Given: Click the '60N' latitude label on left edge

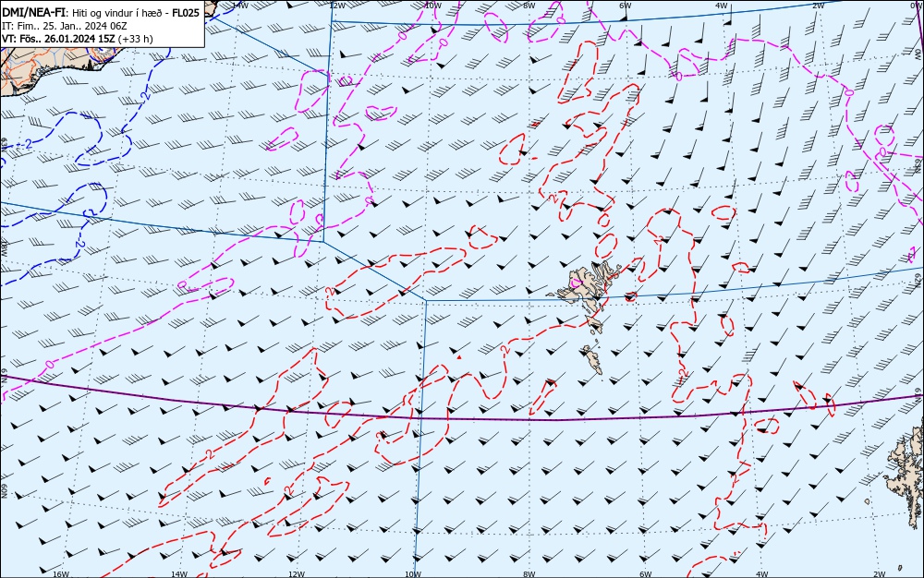Looking at the screenshot, I should pos(4,491).
